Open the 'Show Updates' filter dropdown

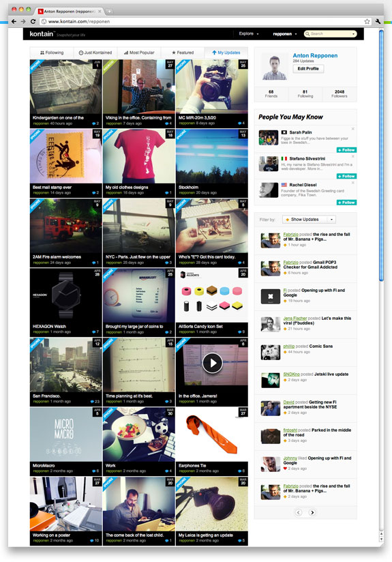click(309, 220)
